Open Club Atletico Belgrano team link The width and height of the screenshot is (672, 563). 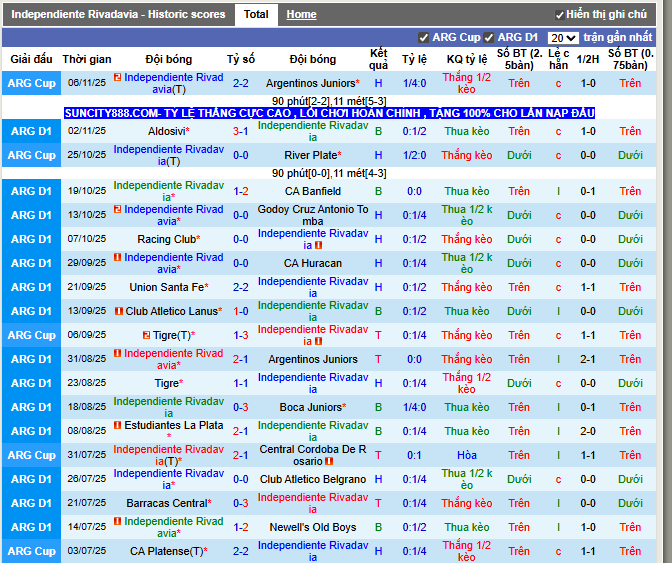pyautogui.click(x=313, y=479)
